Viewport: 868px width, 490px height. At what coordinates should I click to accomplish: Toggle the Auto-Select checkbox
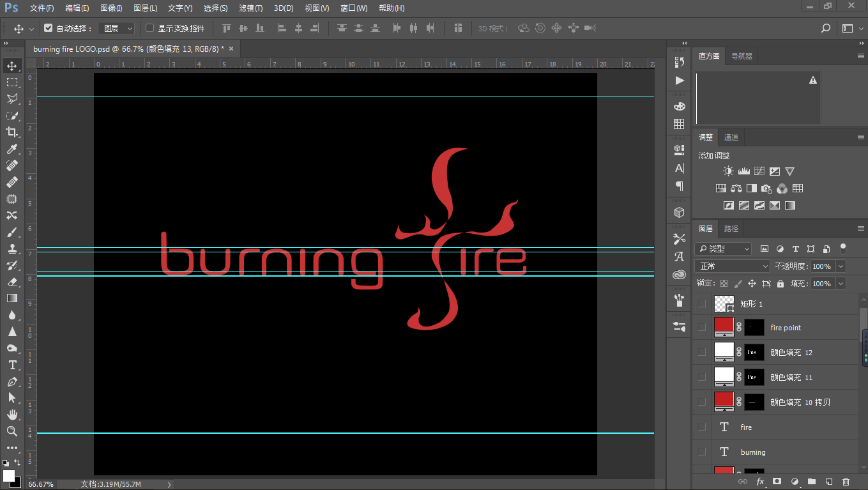pos(48,28)
